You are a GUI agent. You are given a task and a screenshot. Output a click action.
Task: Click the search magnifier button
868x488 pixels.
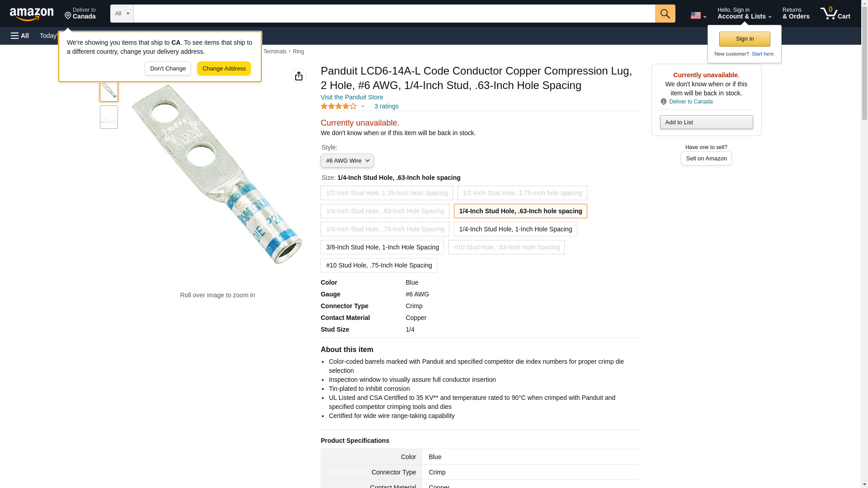point(665,14)
